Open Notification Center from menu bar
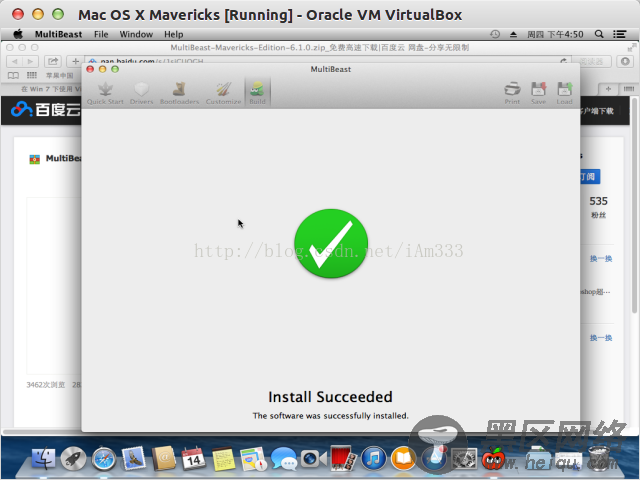 click(620, 34)
